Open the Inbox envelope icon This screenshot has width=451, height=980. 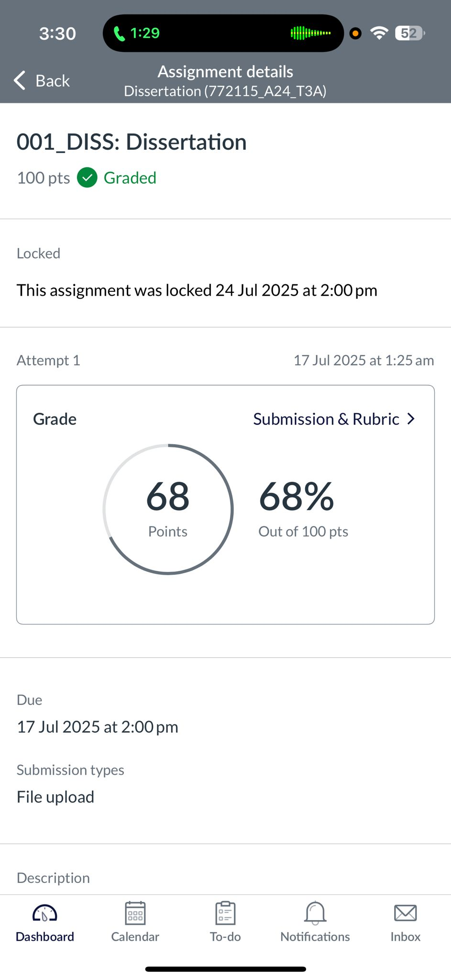(x=405, y=913)
